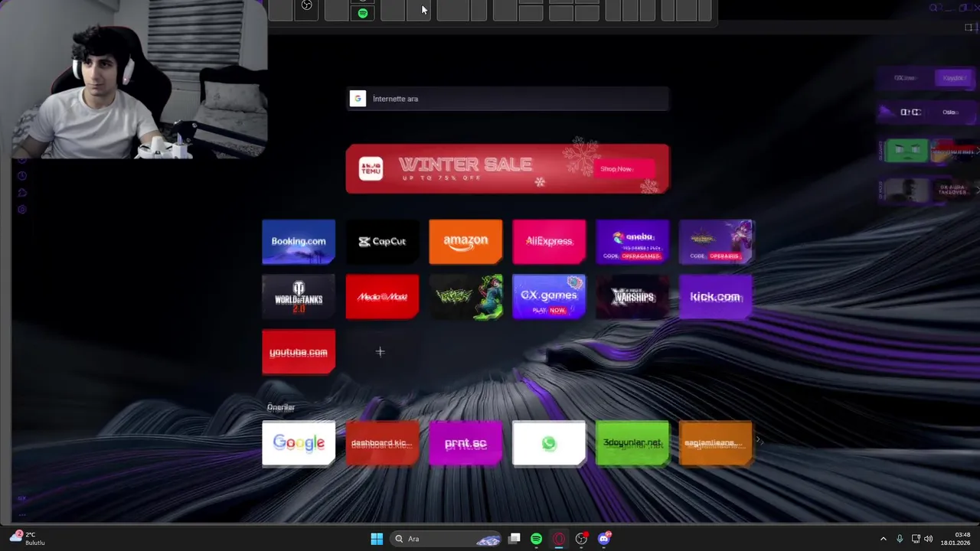This screenshot has height=551, width=980.
Task: Open the network tray icon
Action: (x=915, y=539)
